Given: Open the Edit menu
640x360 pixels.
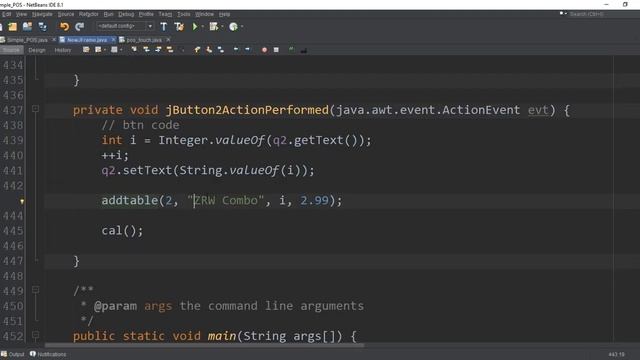Looking at the screenshot, I should (6, 14).
